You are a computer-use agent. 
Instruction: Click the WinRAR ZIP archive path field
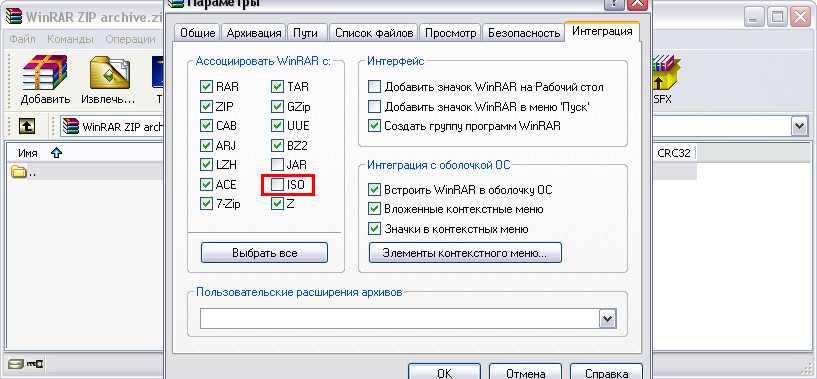(112, 126)
